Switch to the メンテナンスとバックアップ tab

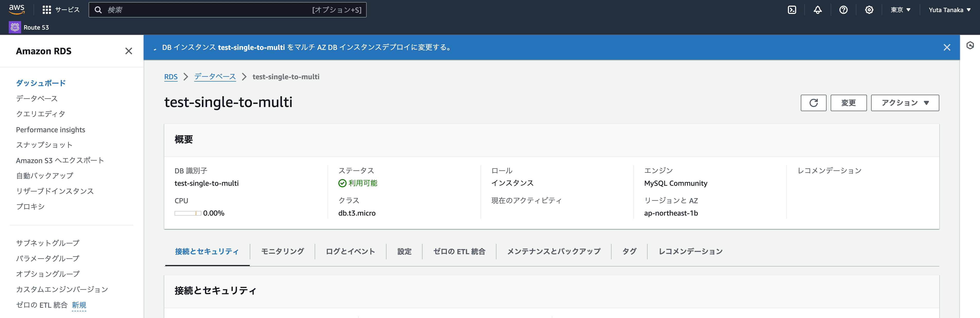click(554, 252)
